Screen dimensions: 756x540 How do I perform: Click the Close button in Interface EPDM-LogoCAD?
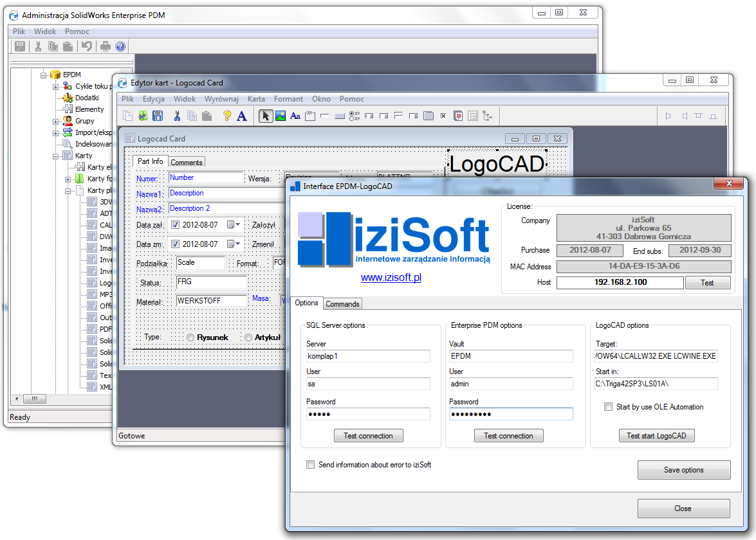coord(683,509)
